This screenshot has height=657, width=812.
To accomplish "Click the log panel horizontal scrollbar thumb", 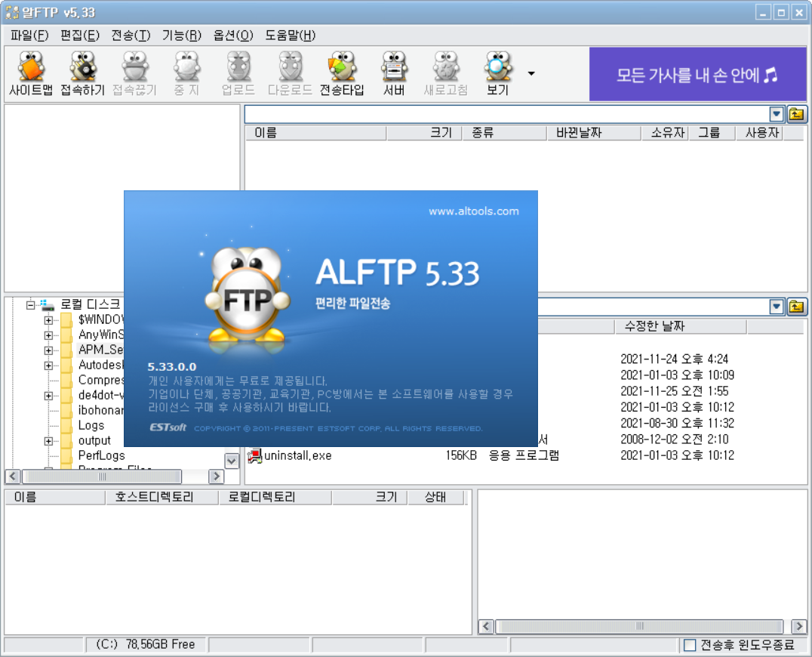I will [x=639, y=626].
